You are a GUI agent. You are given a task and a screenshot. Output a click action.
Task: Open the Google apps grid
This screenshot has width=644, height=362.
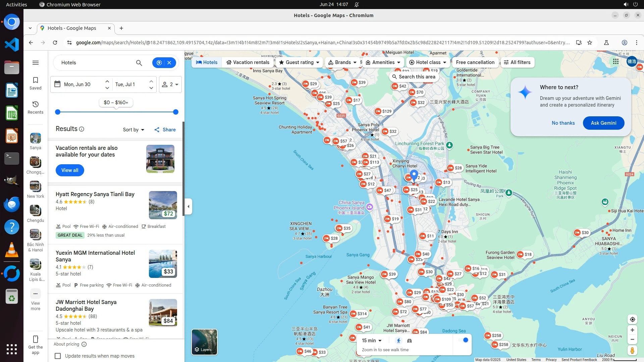(x=615, y=62)
